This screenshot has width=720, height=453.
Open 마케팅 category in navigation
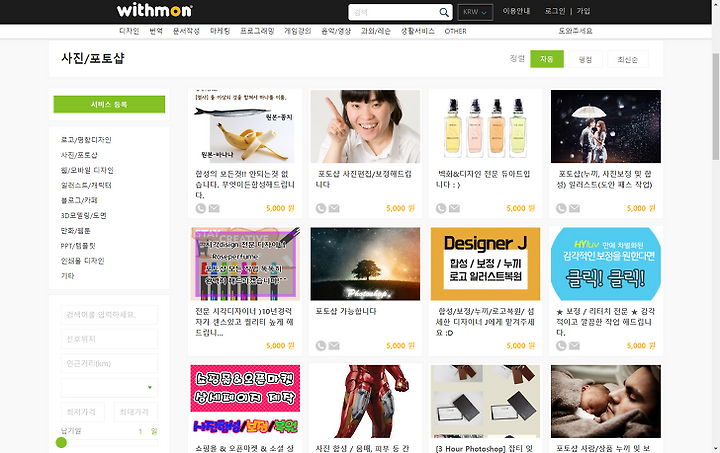tap(220, 31)
